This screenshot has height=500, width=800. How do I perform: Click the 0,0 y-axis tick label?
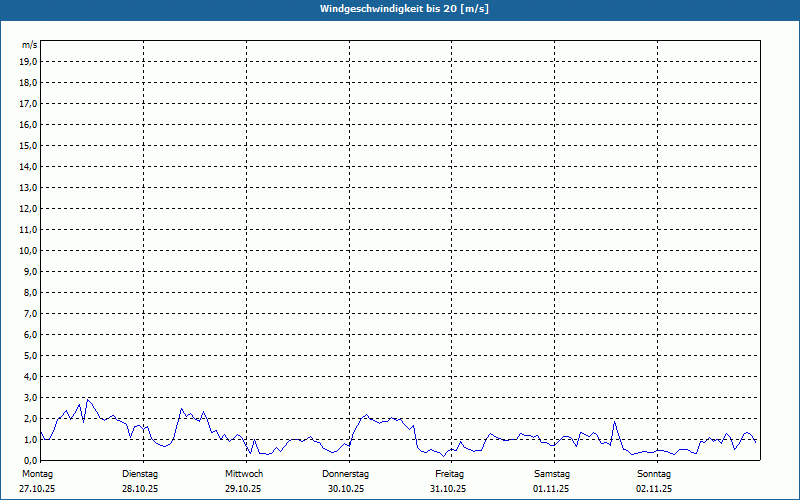coord(30,460)
